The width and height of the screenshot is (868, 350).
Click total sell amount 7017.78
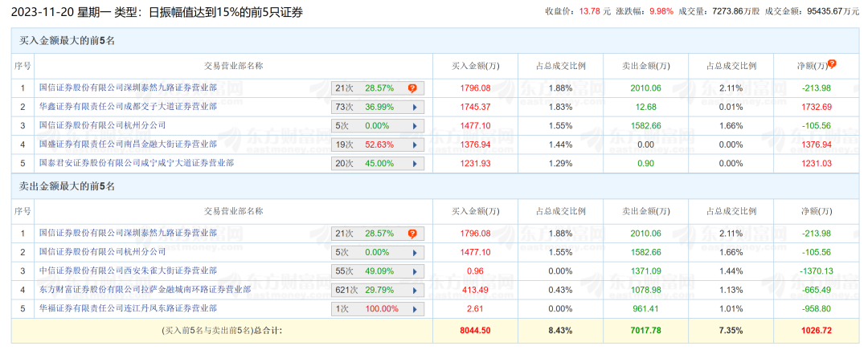tap(645, 331)
